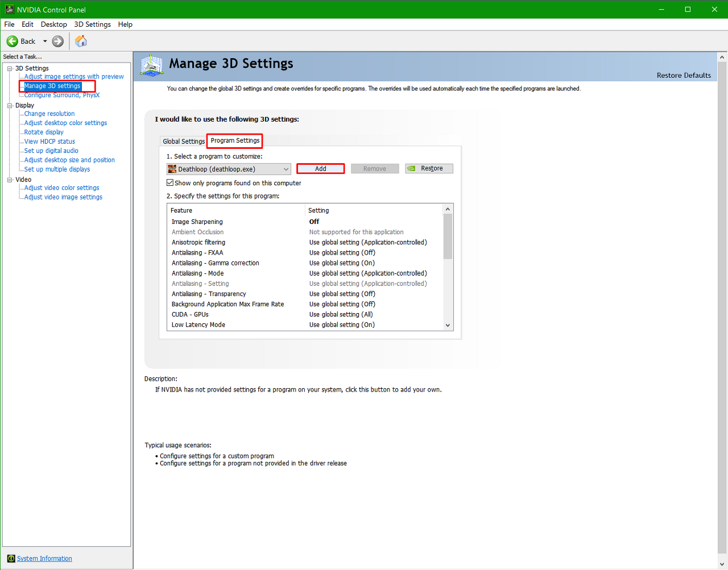Select the Anisotropic filtering row
The image size is (728, 570).
click(305, 242)
